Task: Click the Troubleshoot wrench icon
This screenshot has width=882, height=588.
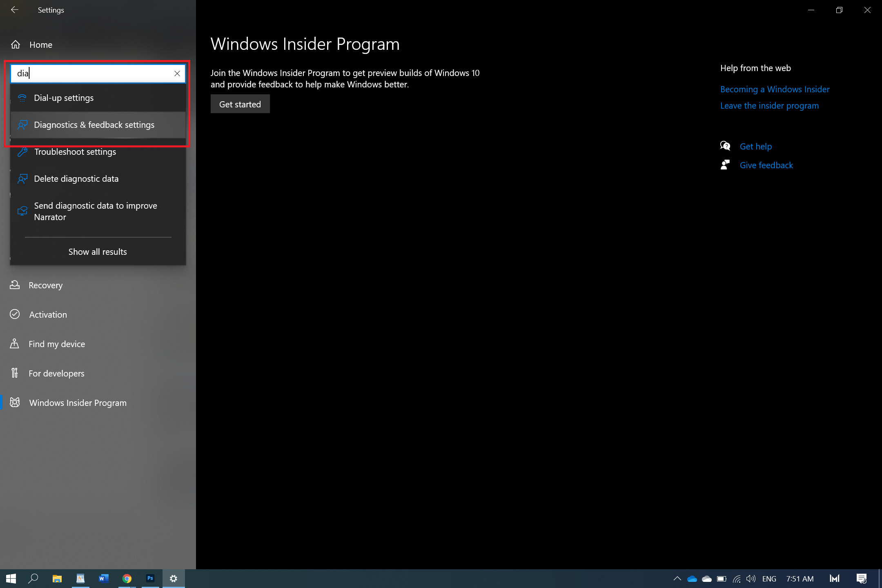Action: click(22, 152)
